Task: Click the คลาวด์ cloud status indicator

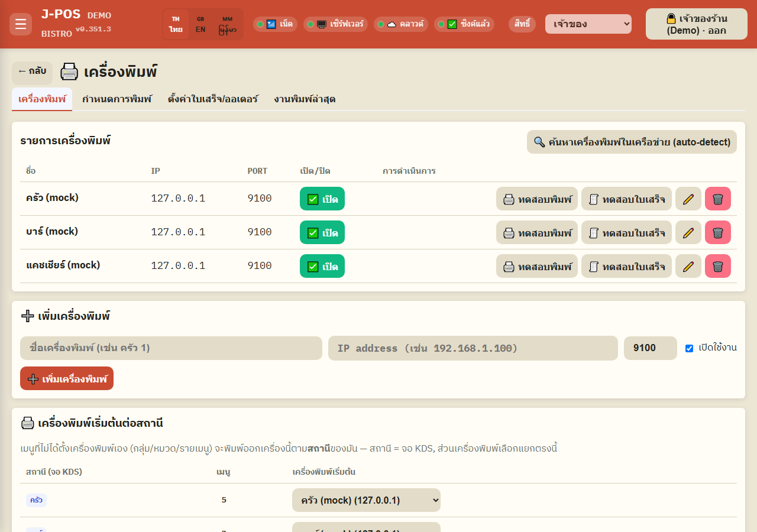Action: pyautogui.click(x=401, y=24)
